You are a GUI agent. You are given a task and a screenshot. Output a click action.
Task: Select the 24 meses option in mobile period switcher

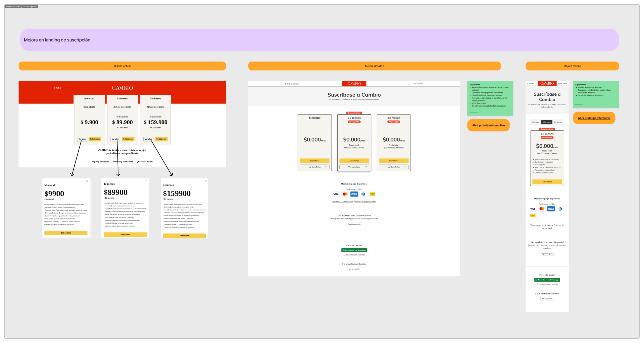tap(558, 122)
